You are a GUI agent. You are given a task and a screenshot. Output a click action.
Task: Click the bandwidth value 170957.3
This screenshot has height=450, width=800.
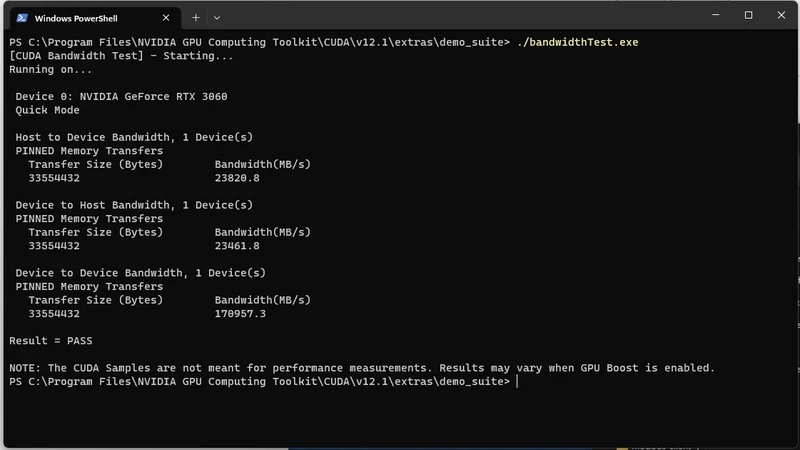tap(240, 314)
